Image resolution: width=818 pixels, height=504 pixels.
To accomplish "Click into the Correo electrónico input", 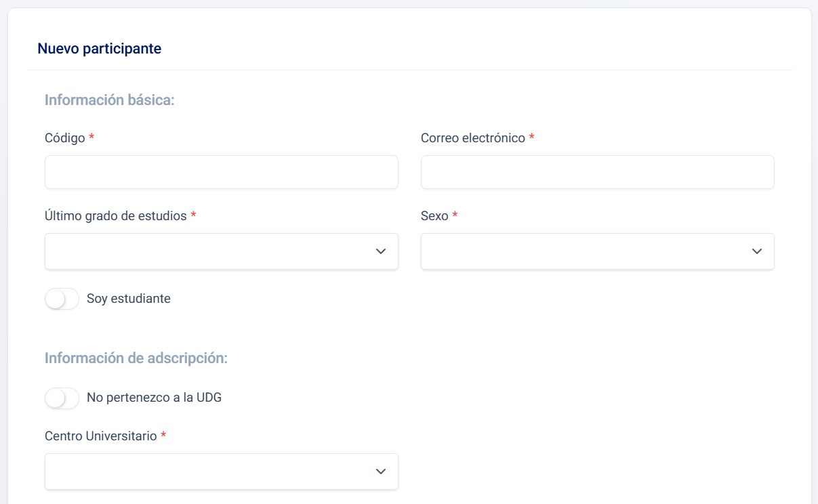I will tap(597, 172).
